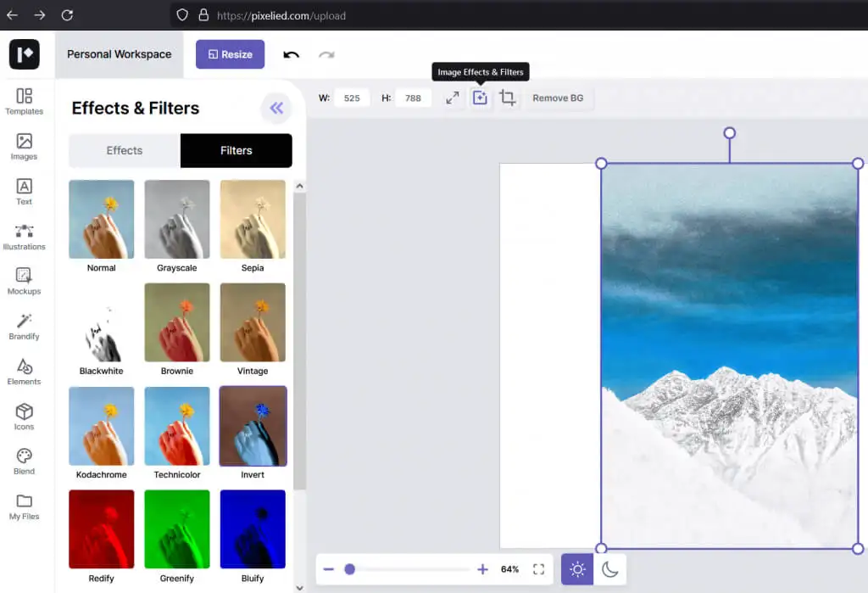Collapse the Effects & Filters panel

[x=275, y=108]
